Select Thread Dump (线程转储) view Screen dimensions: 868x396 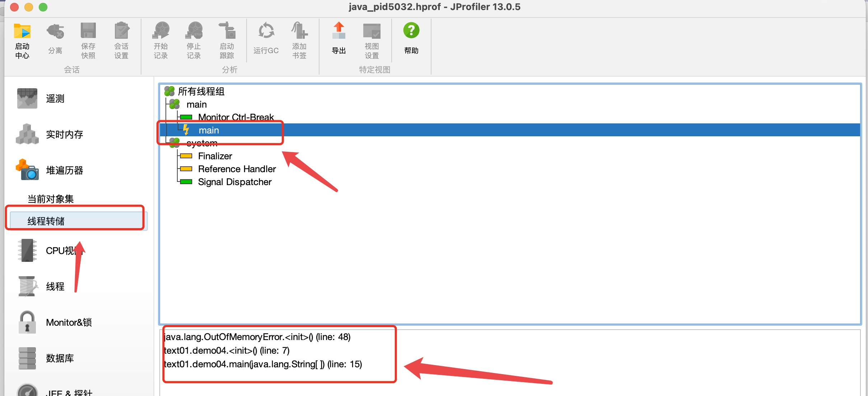78,221
